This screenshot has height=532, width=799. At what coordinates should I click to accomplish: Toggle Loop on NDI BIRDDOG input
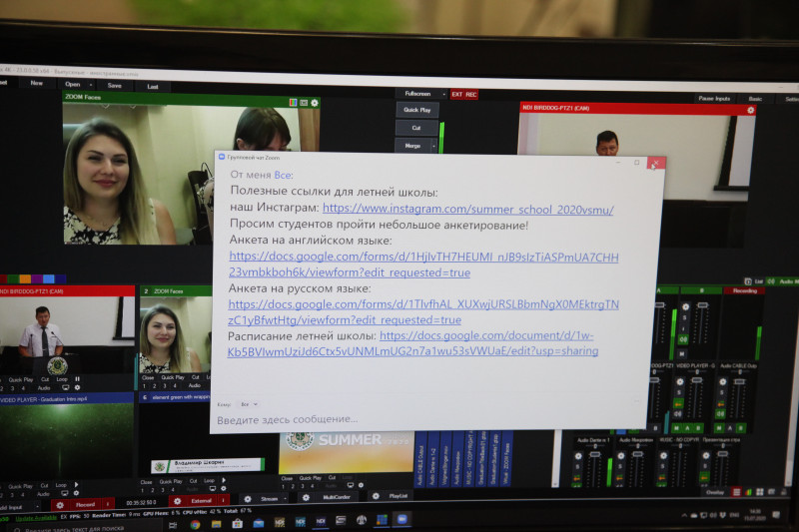click(62, 379)
